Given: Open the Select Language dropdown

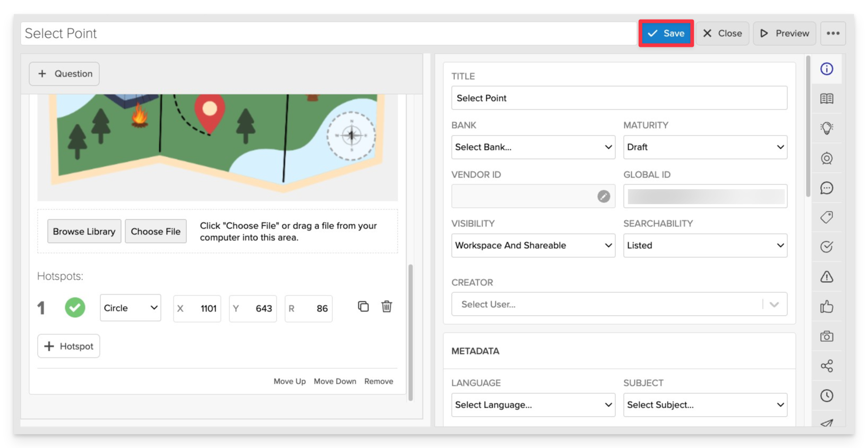Looking at the screenshot, I should pos(533,405).
